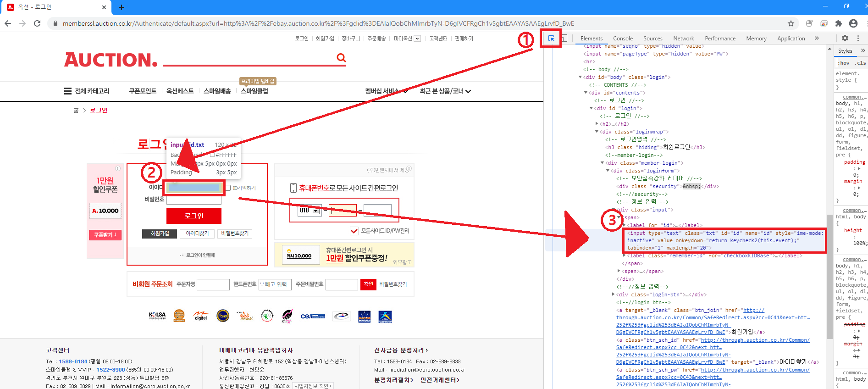The height and width of the screenshot is (389, 868).
Task: Switch to the Console tab
Action: [623, 39]
